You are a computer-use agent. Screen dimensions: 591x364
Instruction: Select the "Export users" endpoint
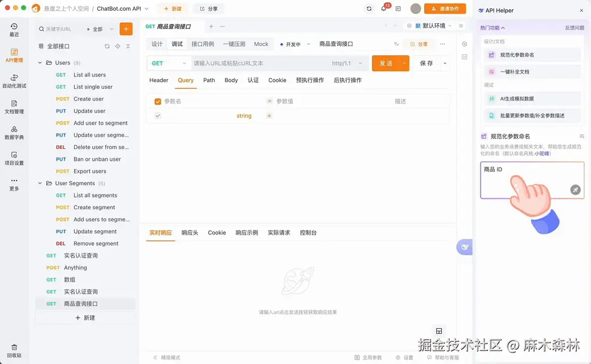pos(90,171)
